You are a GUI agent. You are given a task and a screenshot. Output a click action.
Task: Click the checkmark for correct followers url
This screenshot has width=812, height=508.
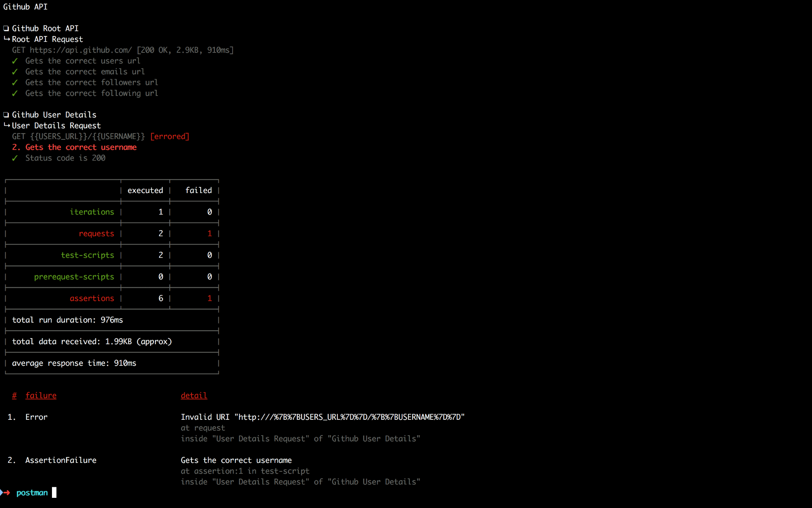[x=15, y=82]
